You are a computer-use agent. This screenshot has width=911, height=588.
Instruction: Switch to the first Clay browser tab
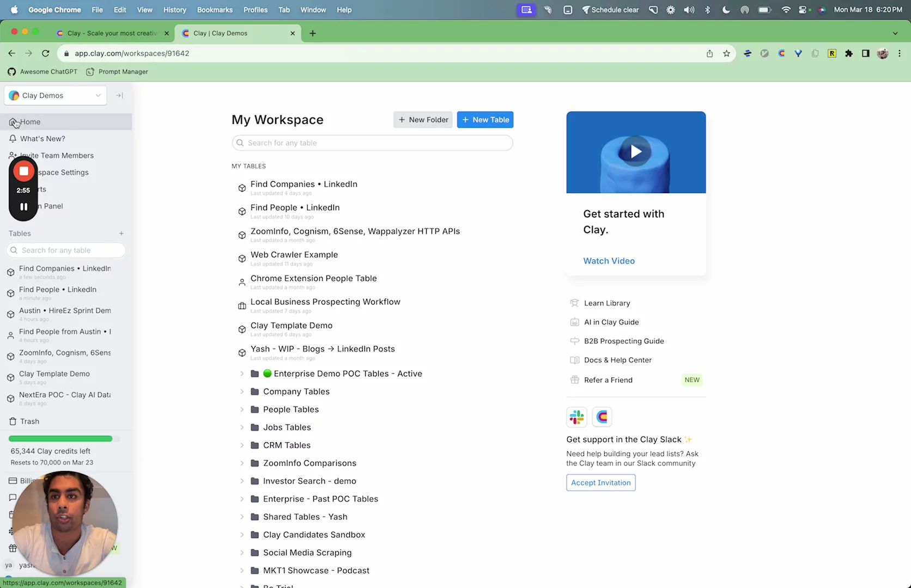[x=112, y=33]
